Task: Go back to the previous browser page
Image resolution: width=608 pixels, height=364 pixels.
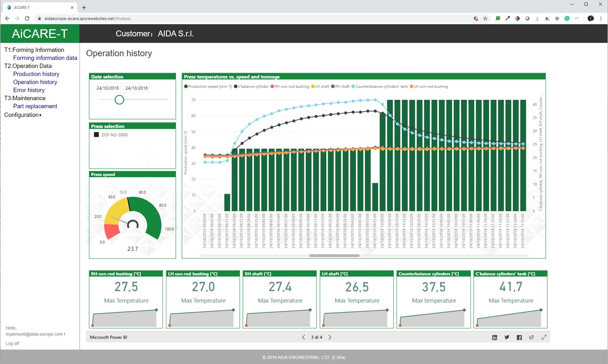Action: pos(7,19)
